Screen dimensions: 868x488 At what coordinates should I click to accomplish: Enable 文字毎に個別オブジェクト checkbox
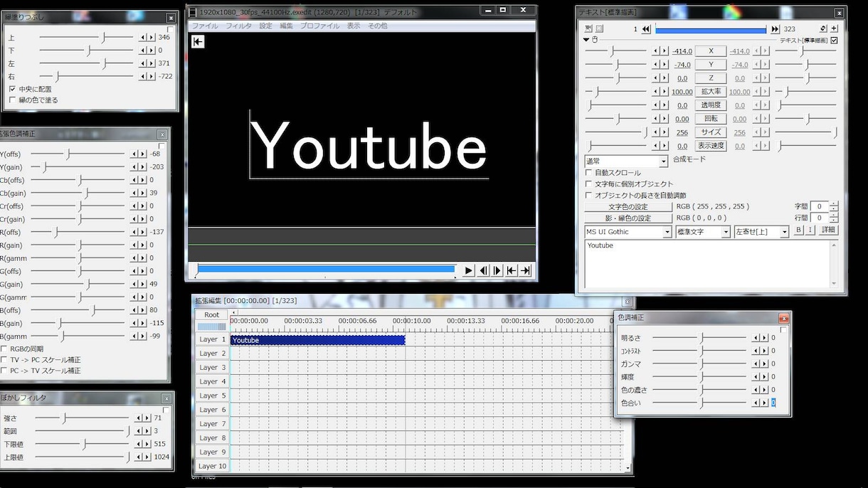(589, 184)
